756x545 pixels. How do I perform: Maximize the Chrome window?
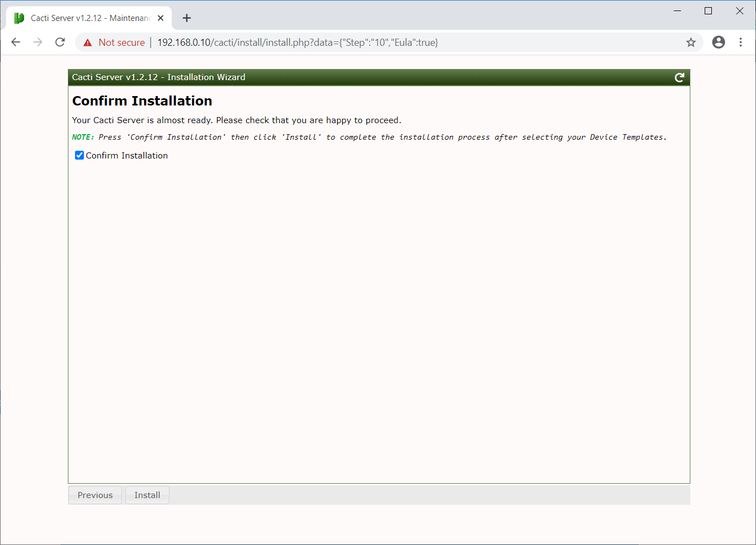click(x=708, y=11)
